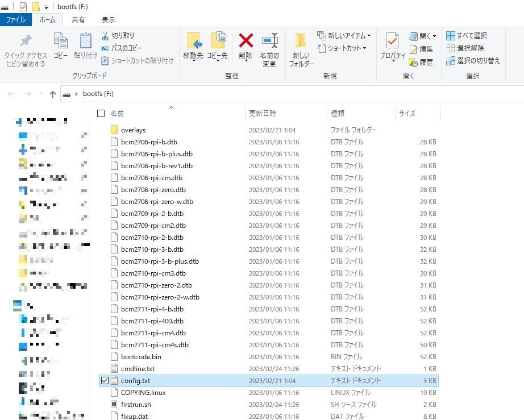This screenshot has height=420, width=524.
Task: Create a new folder (新しいフォルダー)
Action: click(x=301, y=49)
